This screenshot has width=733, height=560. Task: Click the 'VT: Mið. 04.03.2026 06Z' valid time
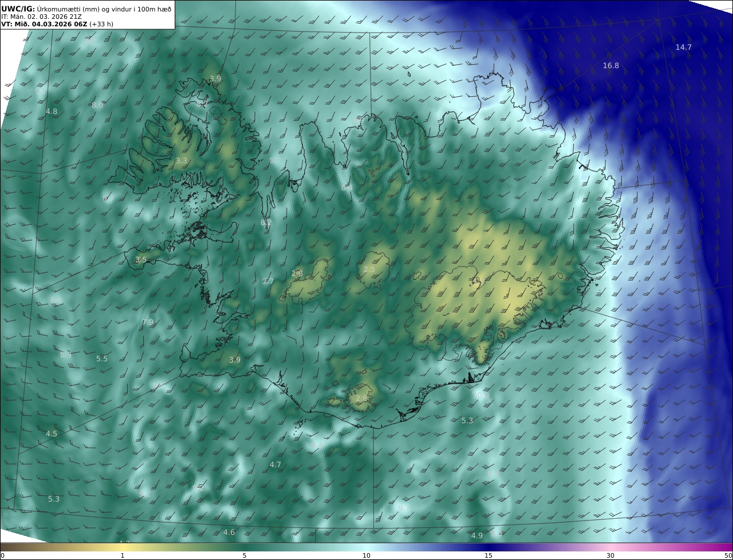pyautogui.click(x=44, y=24)
